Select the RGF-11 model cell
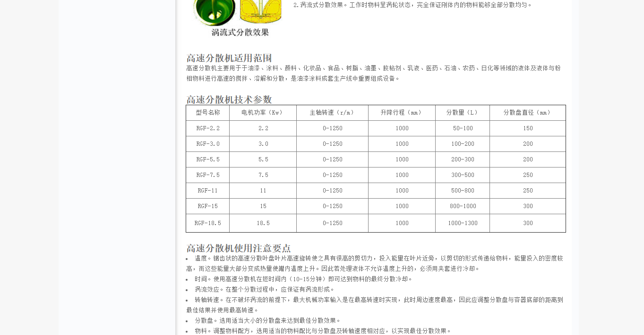 [208, 191]
